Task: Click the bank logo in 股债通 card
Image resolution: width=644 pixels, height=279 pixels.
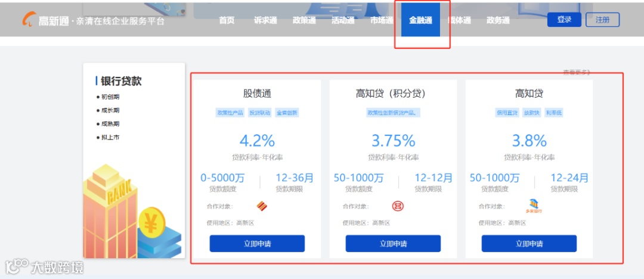Action: point(262,206)
